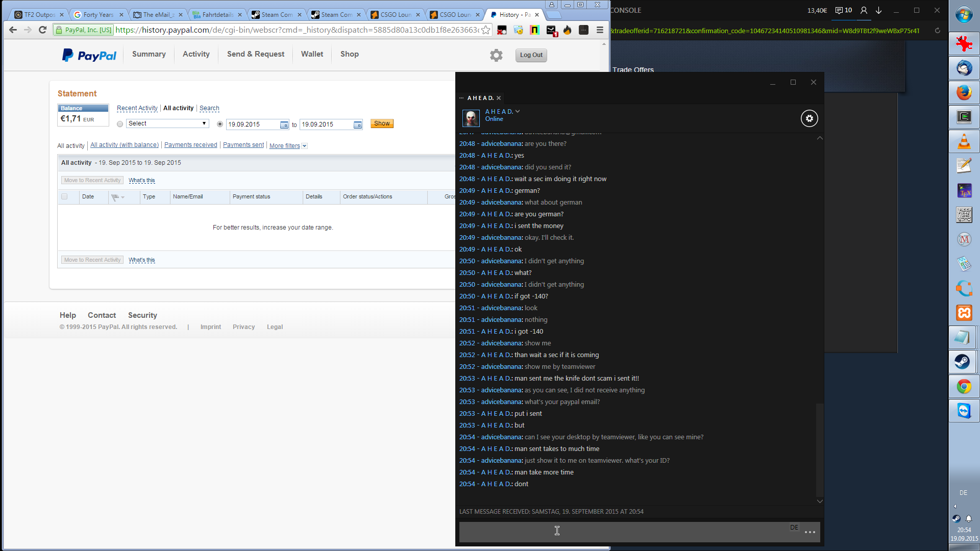Click calendar icon beside end date

tap(358, 124)
